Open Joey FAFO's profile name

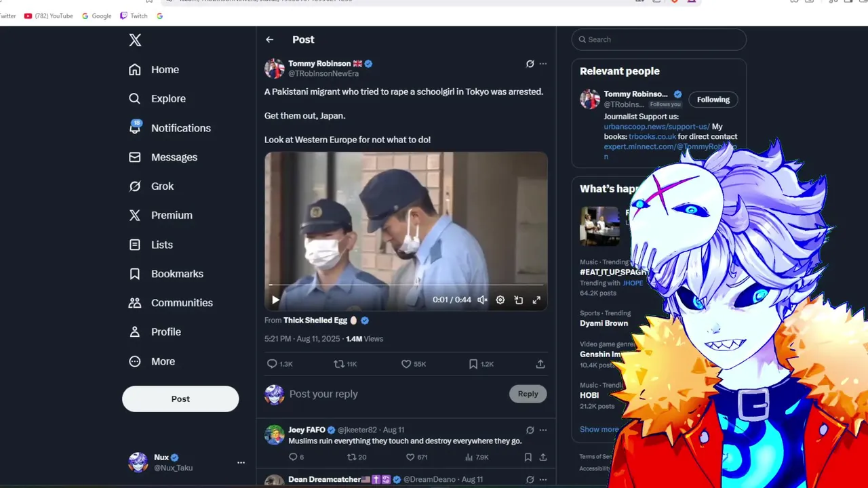(307, 430)
